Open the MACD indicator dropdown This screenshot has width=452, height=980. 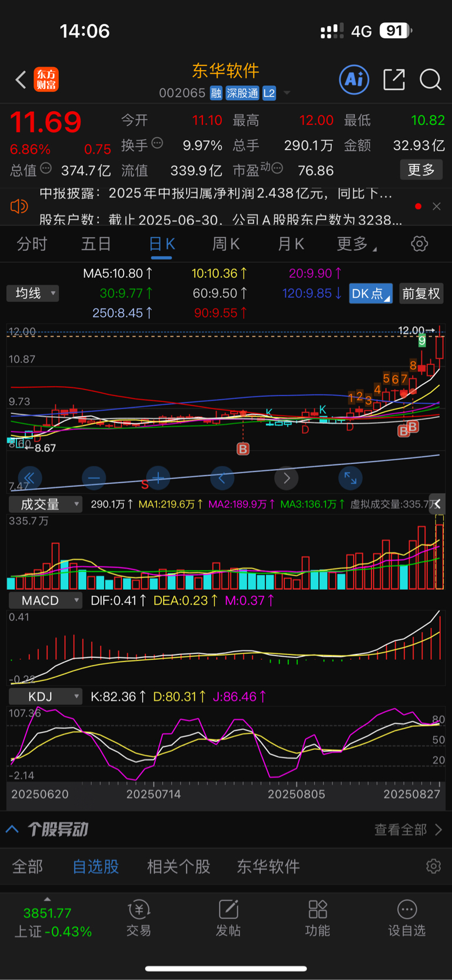click(45, 600)
